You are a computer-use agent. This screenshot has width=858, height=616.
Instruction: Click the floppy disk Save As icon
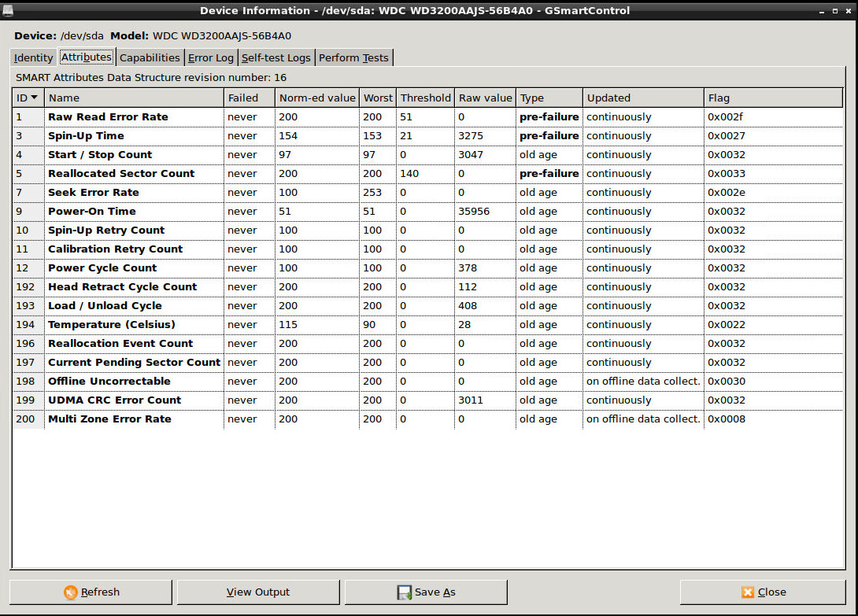coord(405,592)
